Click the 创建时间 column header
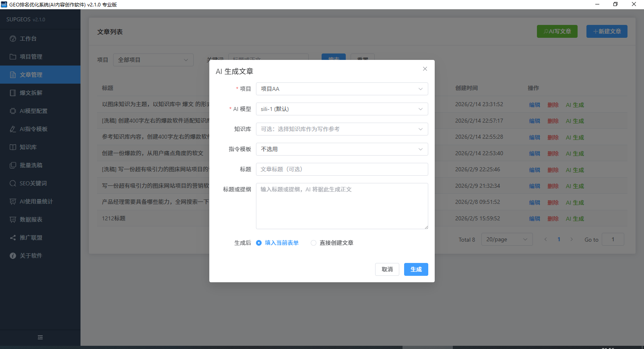Image resolution: width=644 pixels, height=349 pixels. coord(466,88)
